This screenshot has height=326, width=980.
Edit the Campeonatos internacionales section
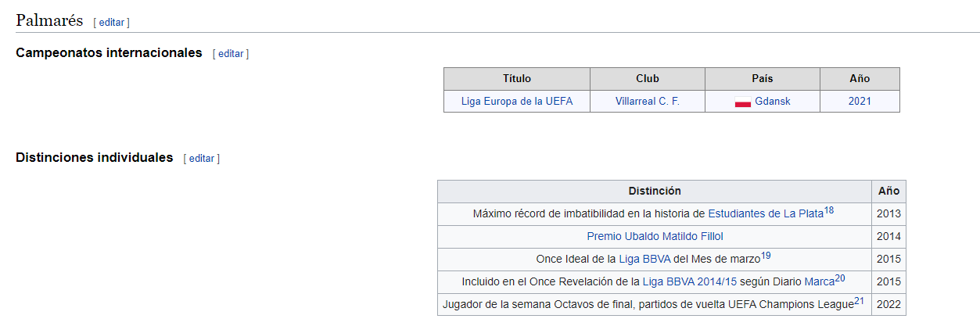click(x=231, y=54)
